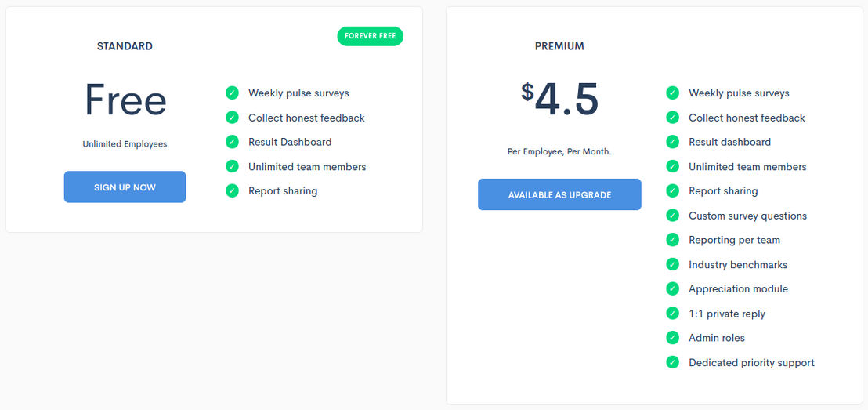This screenshot has width=868, height=410.
Task: Click the STANDARD plan heading
Action: [x=125, y=46]
